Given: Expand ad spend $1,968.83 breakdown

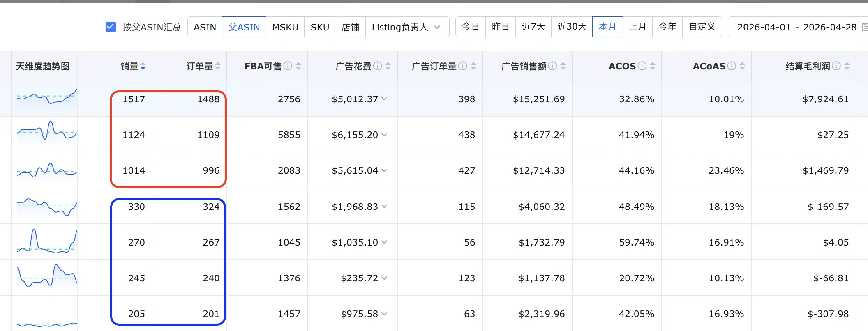Looking at the screenshot, I should pos(384,207).
